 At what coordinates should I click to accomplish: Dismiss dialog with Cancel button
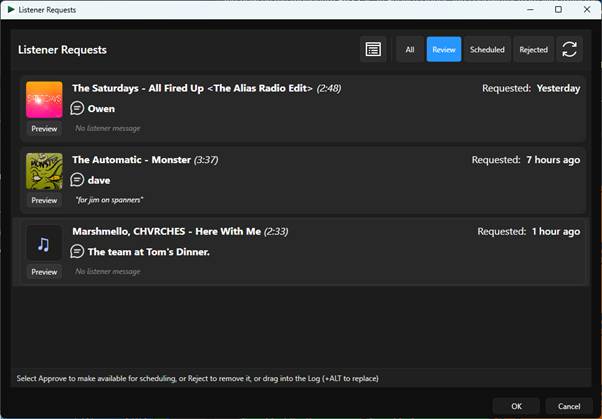coord(569,406)
